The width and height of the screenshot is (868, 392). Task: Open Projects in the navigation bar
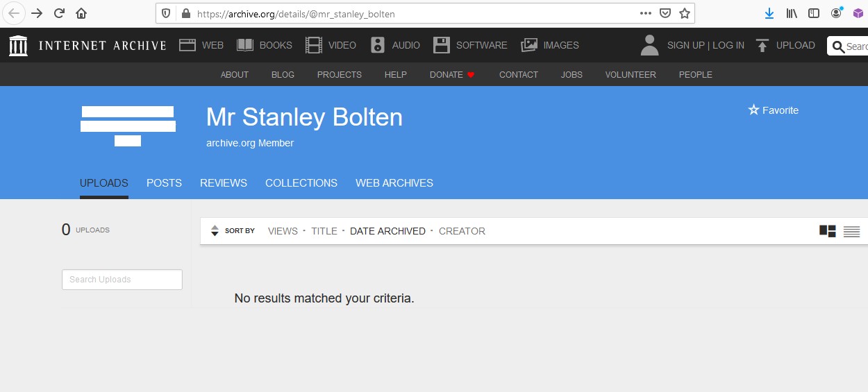coord(340,75)
